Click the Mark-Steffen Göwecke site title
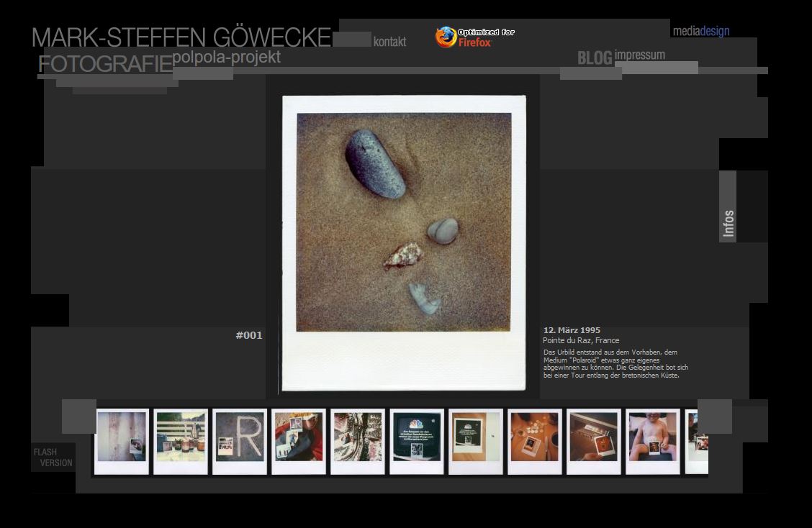Viewport: 812px width, 528px height. [x=181, y=37]
